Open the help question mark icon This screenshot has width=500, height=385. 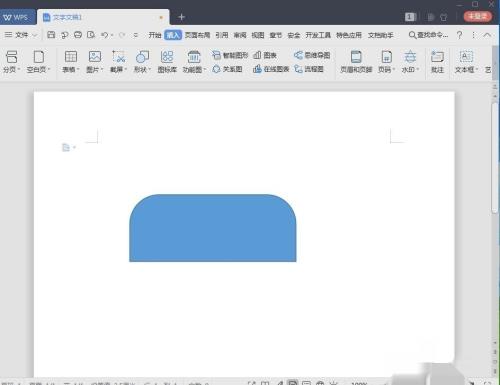459,35
